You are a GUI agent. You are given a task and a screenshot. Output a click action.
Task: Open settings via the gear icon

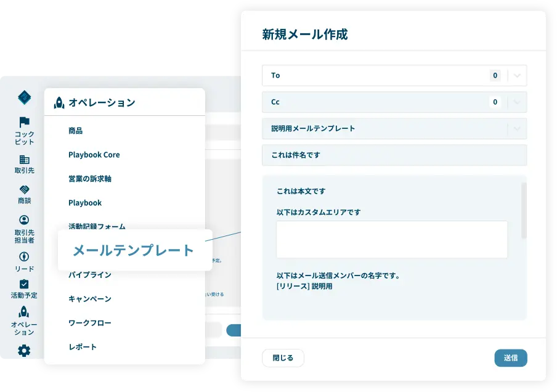click(x=23, y=350)
